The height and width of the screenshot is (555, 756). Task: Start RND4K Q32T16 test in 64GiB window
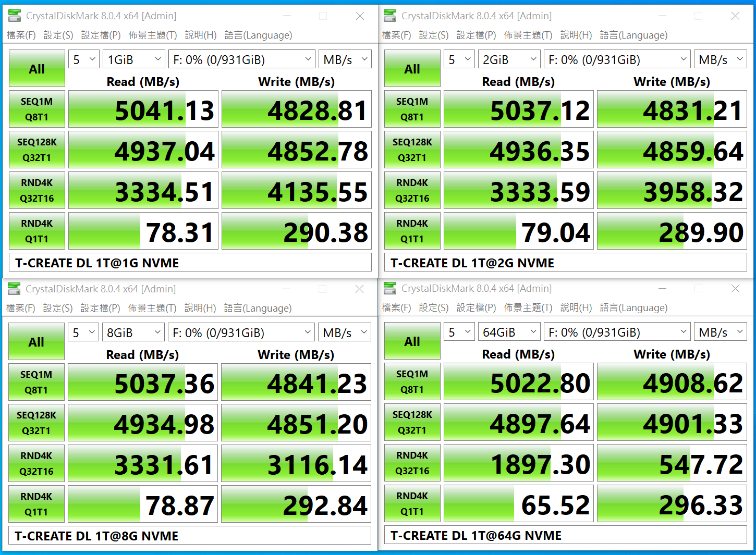click(412, 463)
